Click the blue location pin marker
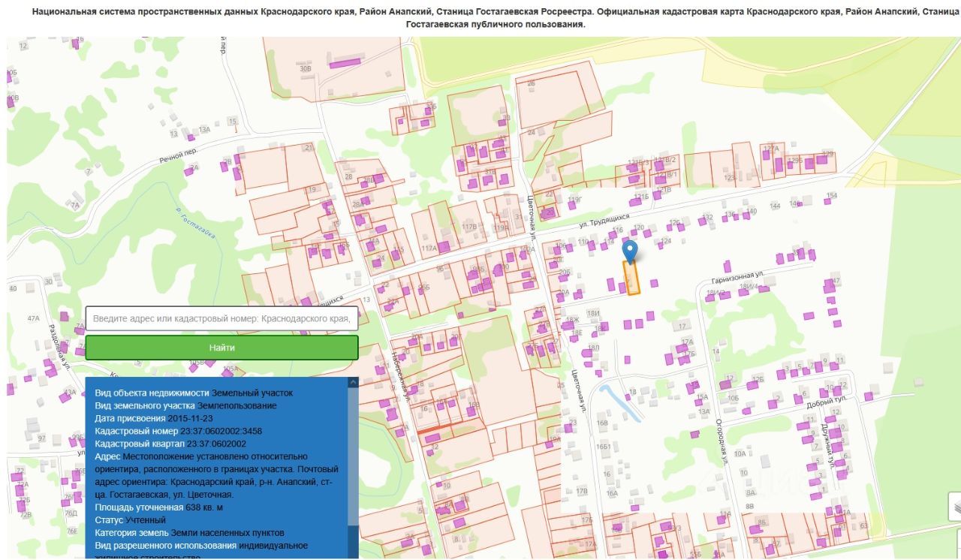The image size is (961, 560). pos(631,251)
